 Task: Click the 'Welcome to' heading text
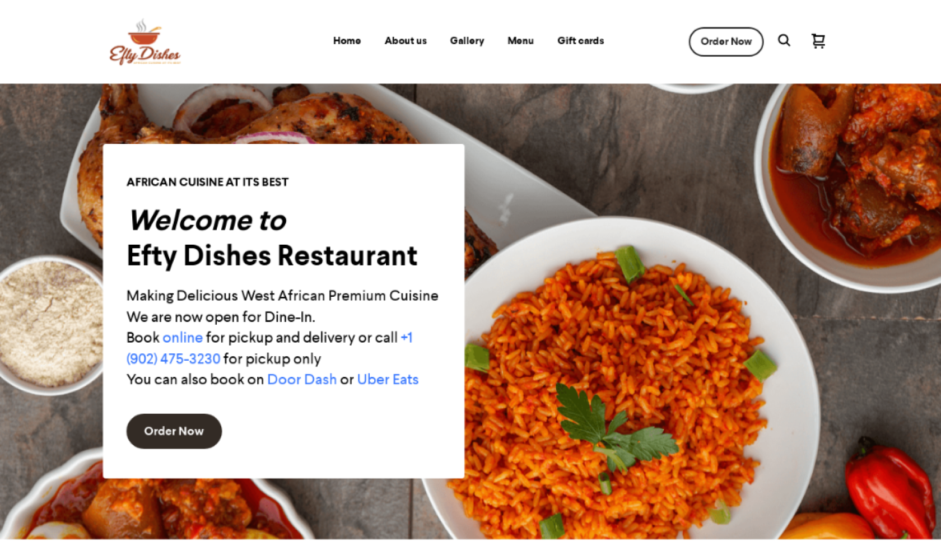(208, 220)
